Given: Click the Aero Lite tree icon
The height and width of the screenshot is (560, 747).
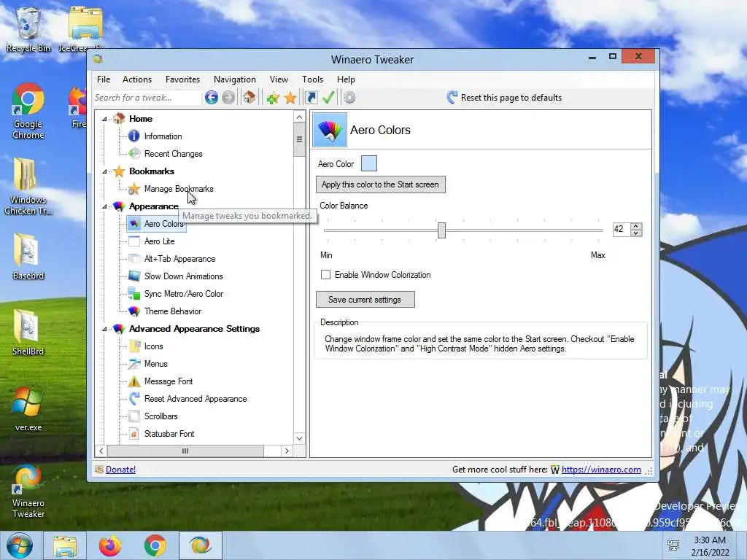Looking at the screenshot, I should point(134,241).
